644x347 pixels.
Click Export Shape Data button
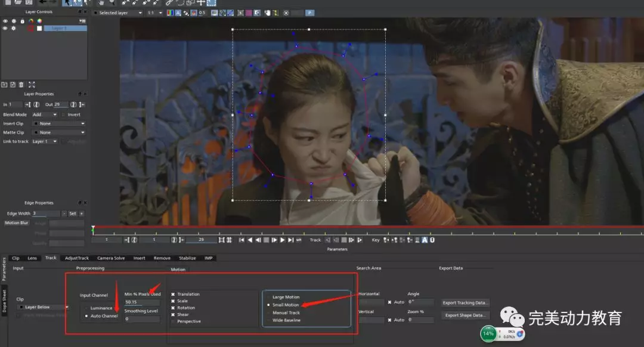pyautogui.click(x=466, y=315)
